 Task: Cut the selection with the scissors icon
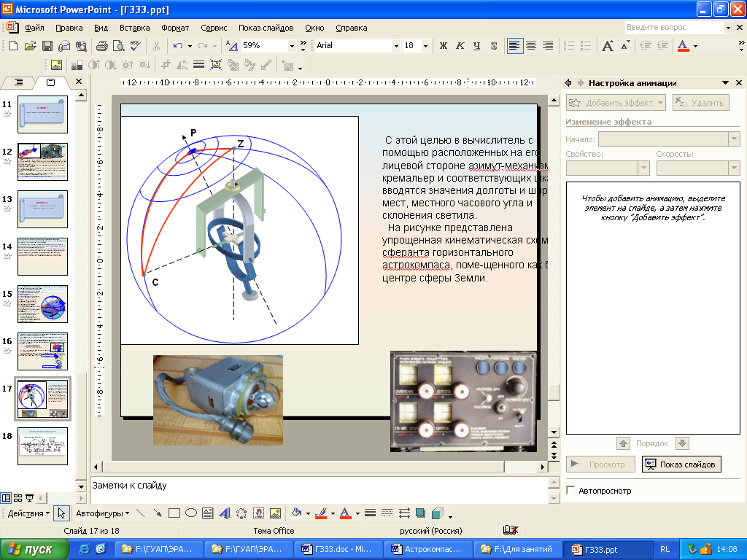(156, 46)
